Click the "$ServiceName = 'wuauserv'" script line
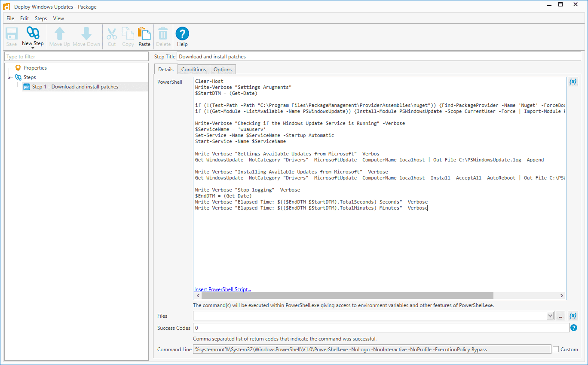This screenshot has width=588, height=365. [x=231, y=129]
